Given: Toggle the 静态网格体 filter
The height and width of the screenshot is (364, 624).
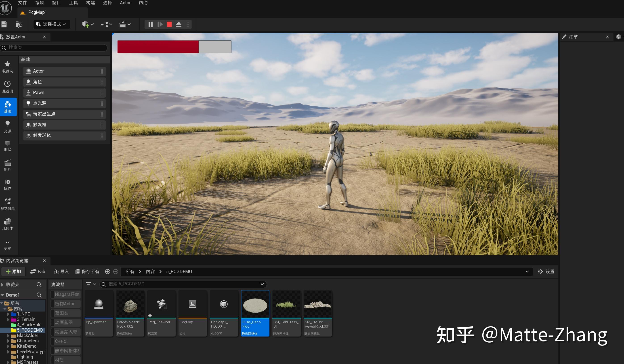Looking at the screenshot, I should (x=66, y=350).
